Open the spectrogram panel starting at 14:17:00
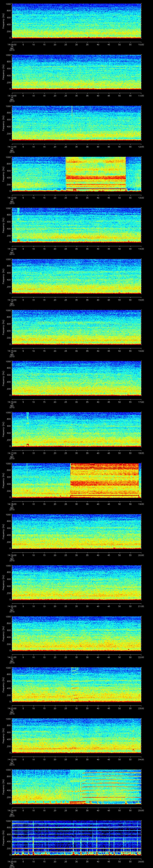The width and height of the screenshot is (153, 868). coord(76,429)
